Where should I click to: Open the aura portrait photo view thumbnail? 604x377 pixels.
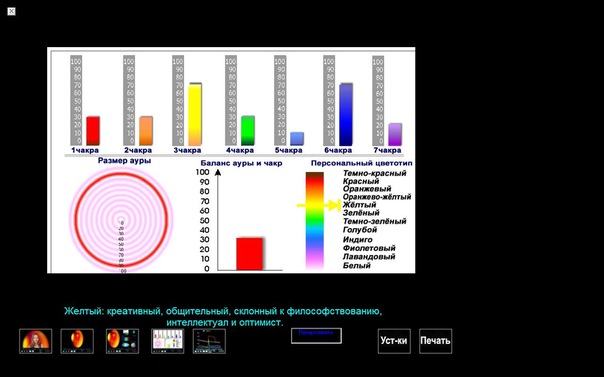35,341
